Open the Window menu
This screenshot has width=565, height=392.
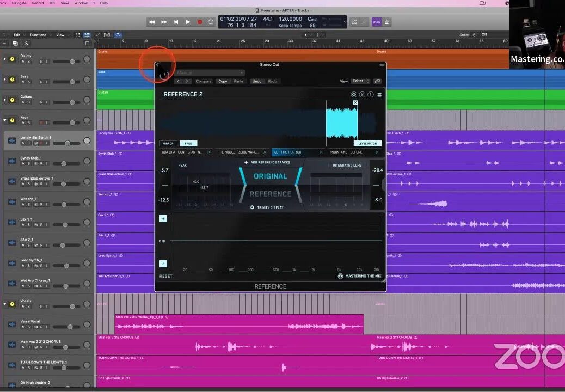(81, 3)
